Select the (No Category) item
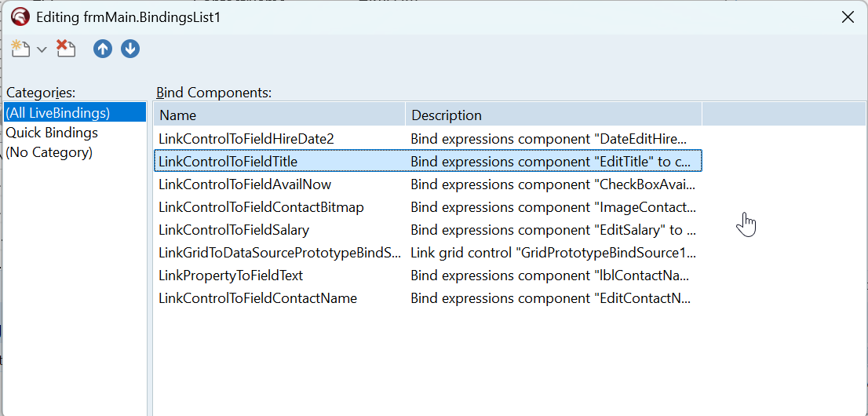The height and width of the screenshot is (416, 868). coord(49,152)
